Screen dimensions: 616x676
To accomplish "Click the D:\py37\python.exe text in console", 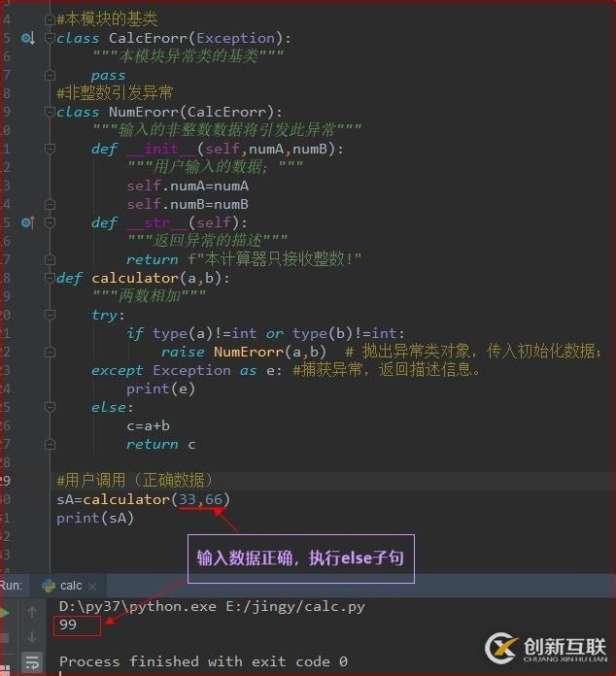I will click(x=138, y=607).
